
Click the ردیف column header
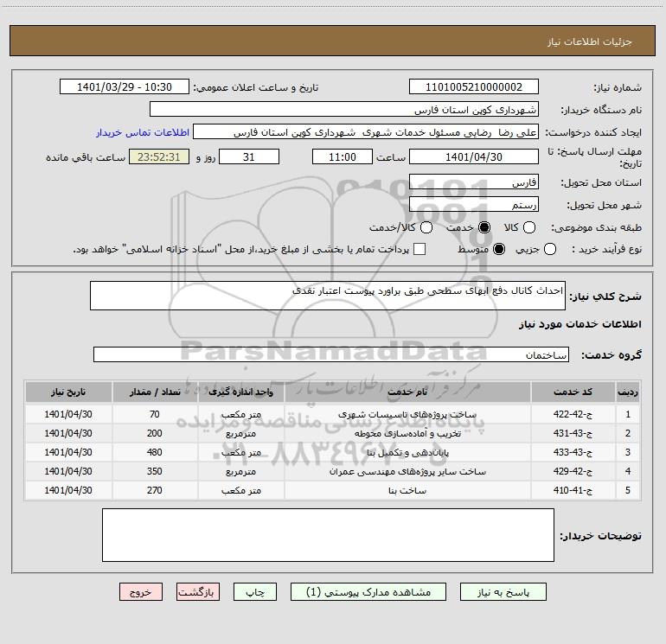coord(627,392)
